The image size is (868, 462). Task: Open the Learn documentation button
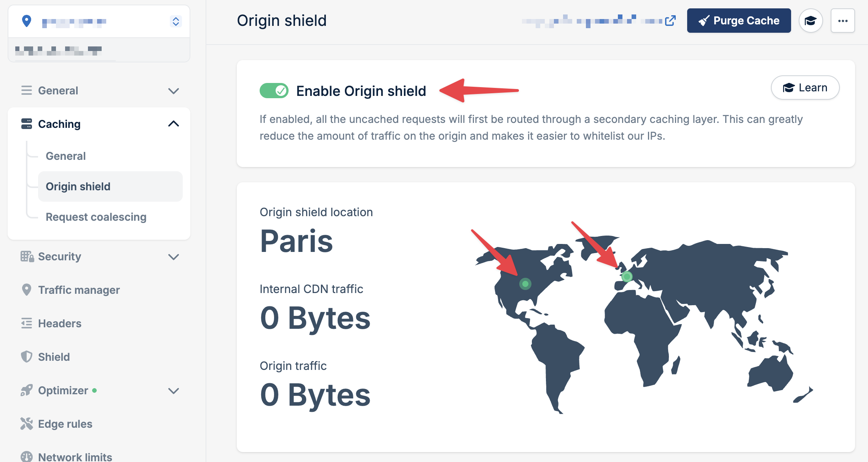805,88
